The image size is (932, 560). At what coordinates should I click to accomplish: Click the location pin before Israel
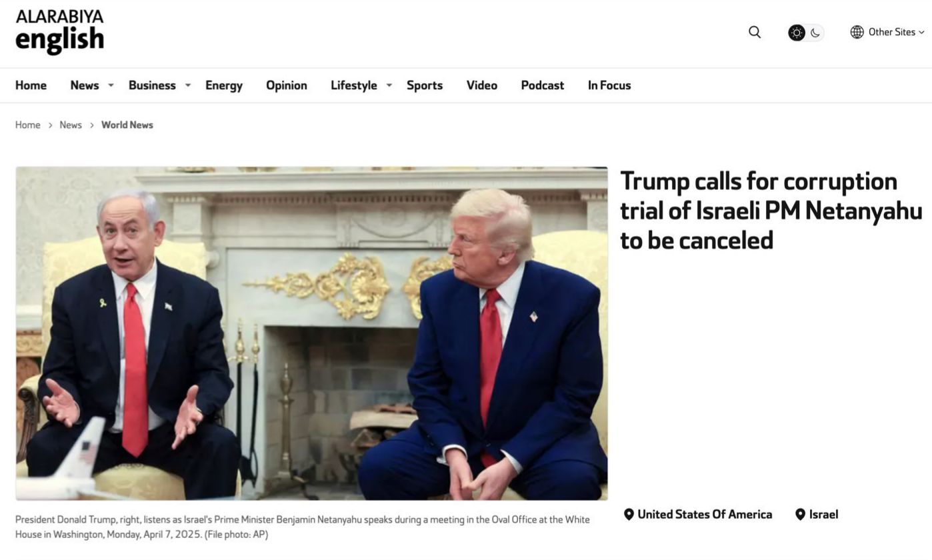800,514
